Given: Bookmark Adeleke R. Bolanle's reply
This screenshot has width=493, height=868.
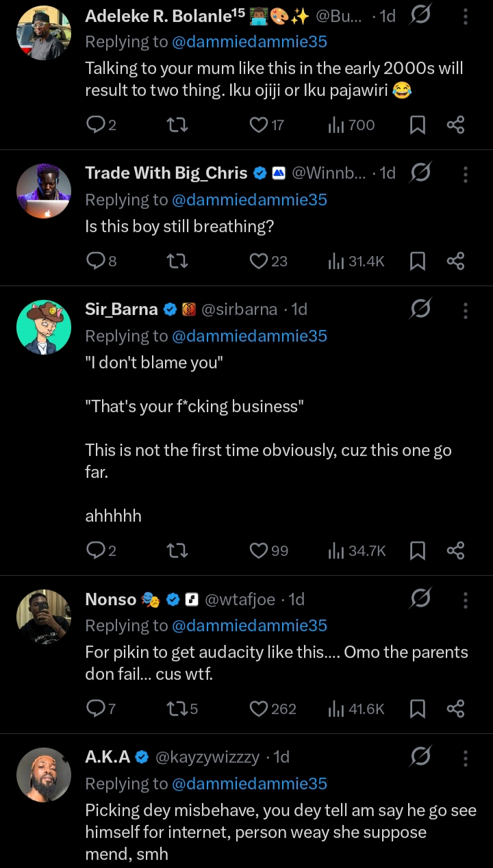Looking at the screenshot, I should click(417, 125).
